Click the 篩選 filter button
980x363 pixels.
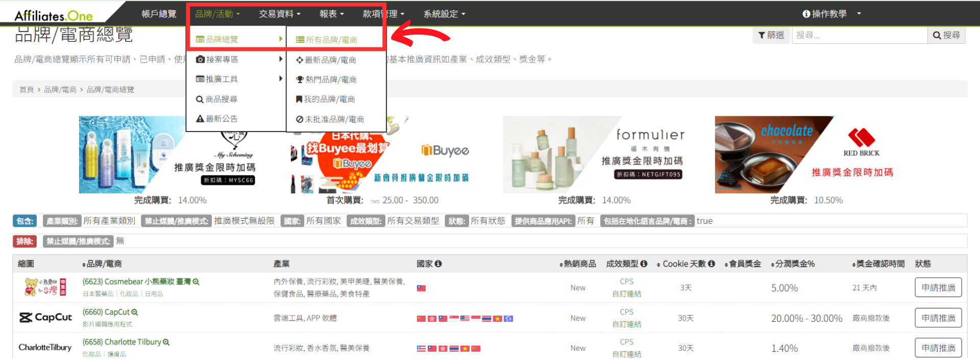(771, 35)
